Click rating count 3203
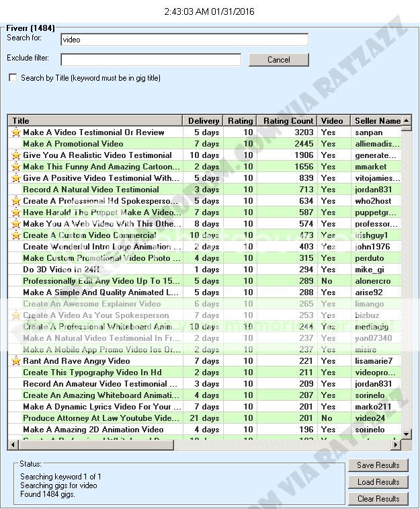420x509 pixels. coord(304,132)
